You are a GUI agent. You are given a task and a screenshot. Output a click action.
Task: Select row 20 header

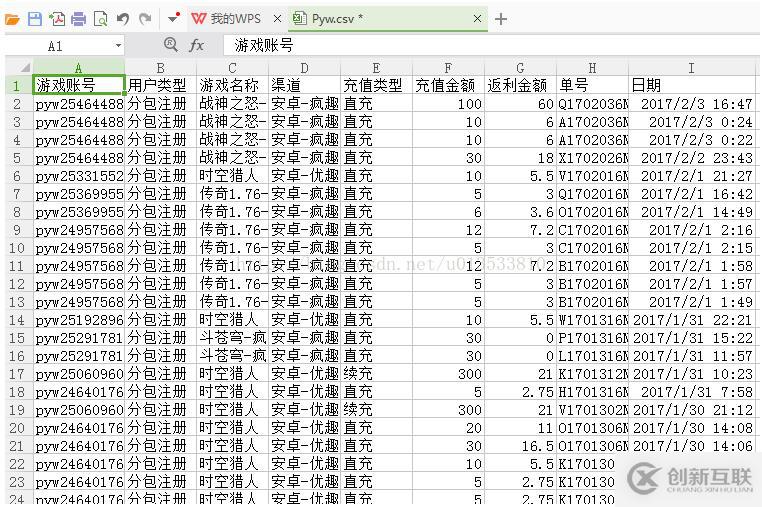click(x=17, y=428)
